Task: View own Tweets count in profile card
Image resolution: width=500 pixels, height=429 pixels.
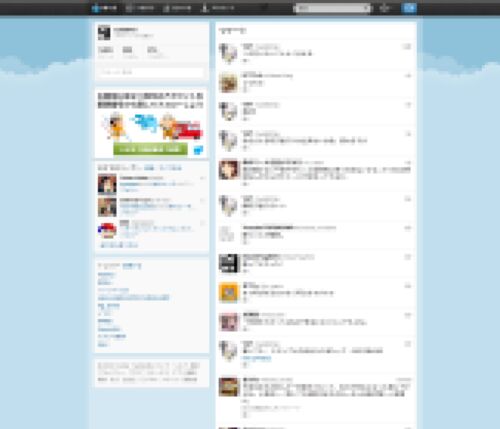Action: click(x=106, y=52)
